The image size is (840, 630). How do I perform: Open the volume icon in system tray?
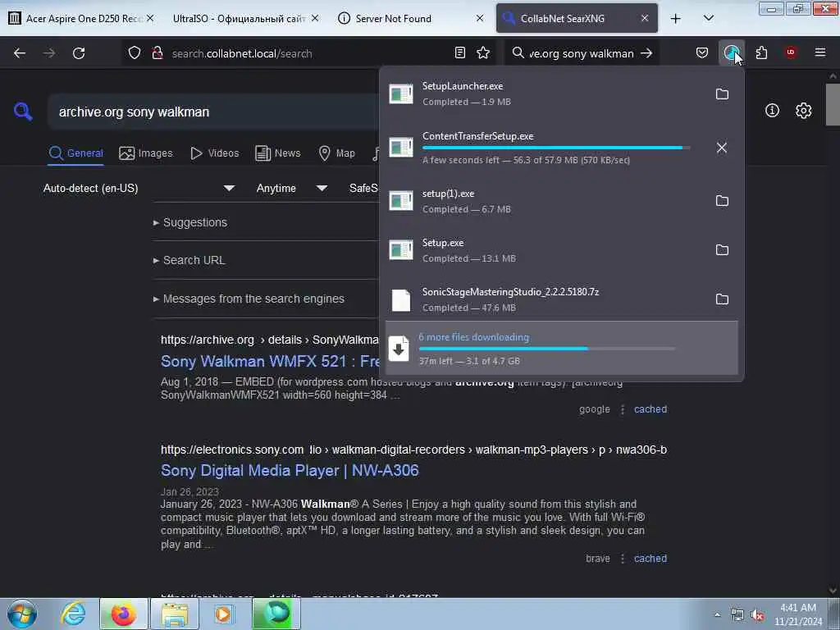pyautogui.click(x=757, y=615)
